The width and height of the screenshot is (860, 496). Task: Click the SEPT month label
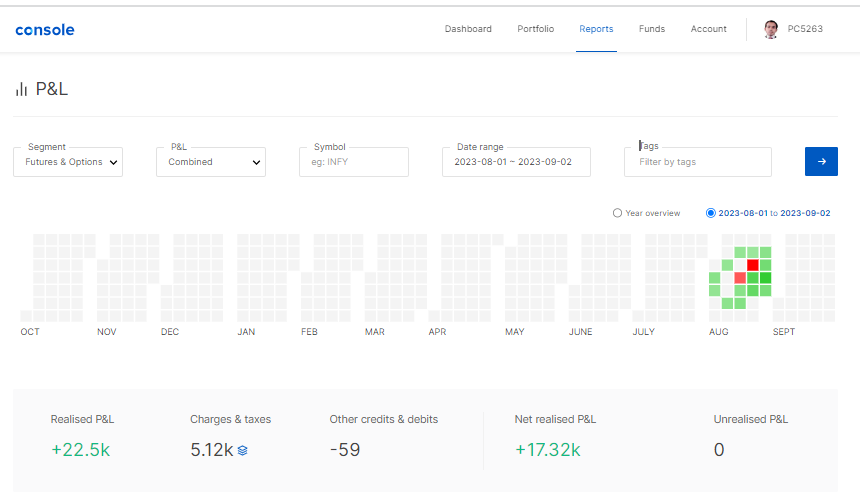point(784,331)
